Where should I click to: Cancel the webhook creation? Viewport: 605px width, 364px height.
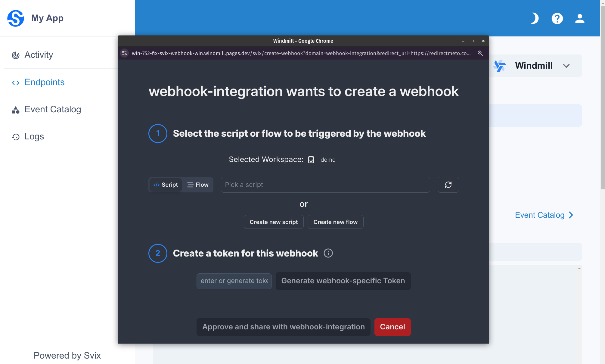pos(392,327)
